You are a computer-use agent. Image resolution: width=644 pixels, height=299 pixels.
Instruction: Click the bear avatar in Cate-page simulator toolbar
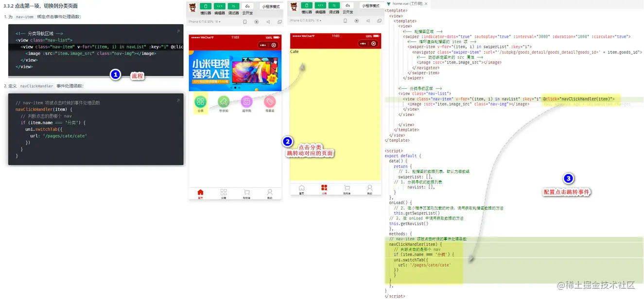pyautogui.click(x=294, y=7)
